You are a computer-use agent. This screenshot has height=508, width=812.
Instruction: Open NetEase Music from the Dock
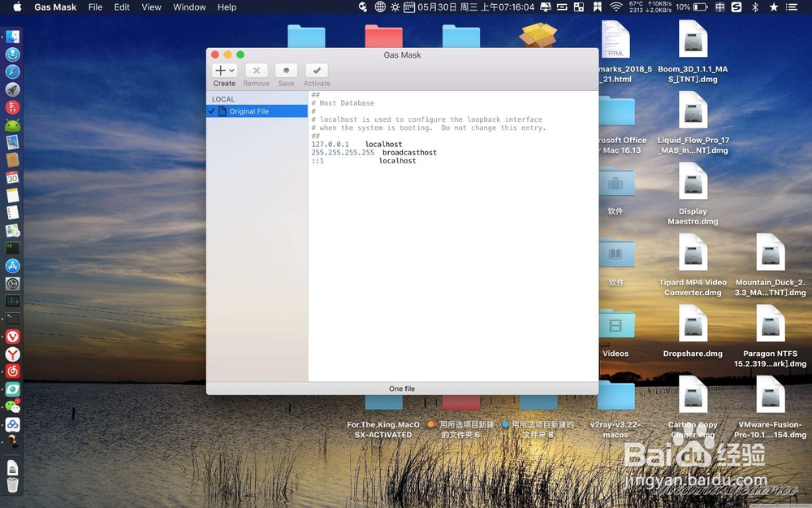[x=12, y=371]
